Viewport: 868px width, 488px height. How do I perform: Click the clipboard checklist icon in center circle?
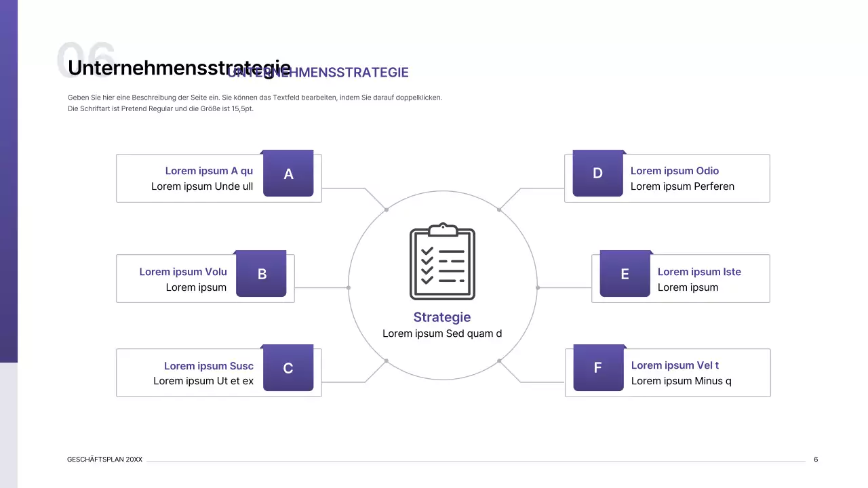tap(442, 262)
